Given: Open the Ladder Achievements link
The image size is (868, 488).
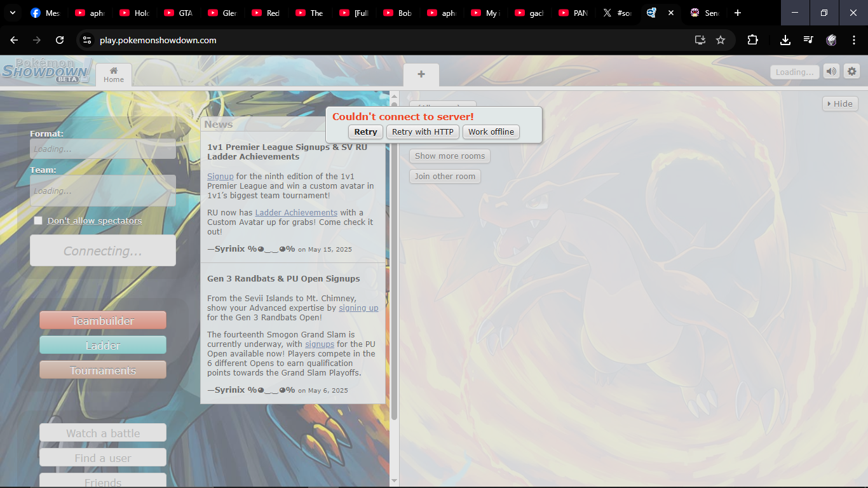Looking at the screenshot, I should [296, 212].
